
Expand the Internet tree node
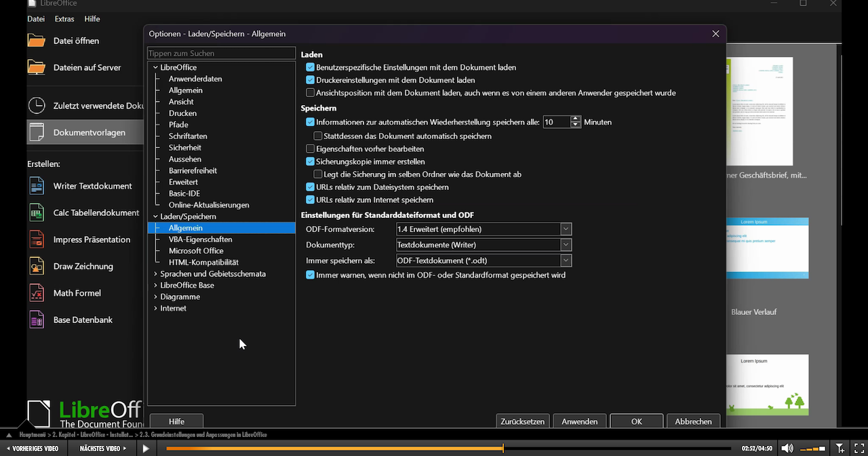click(155, 308)
